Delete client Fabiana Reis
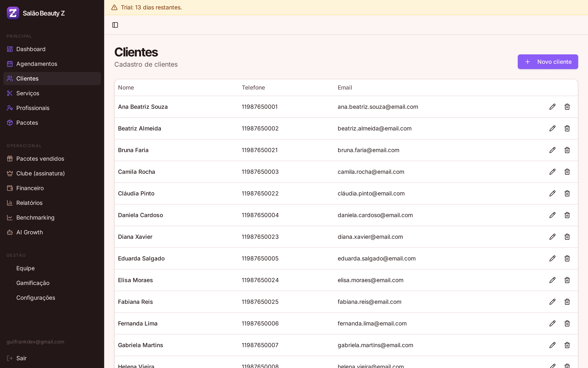Screen dimensions: 588x368 click(567, 302)
